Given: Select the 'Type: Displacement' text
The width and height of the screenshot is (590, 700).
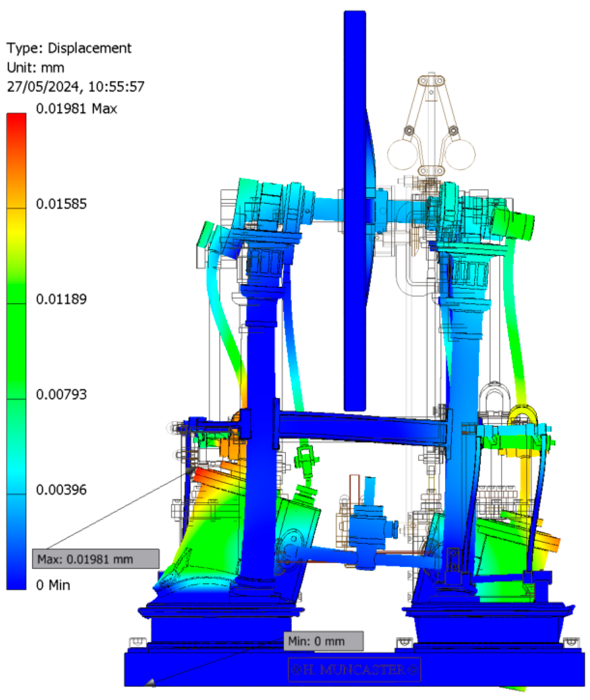Looking at the screenshot, I should click(x=69, y=48).
